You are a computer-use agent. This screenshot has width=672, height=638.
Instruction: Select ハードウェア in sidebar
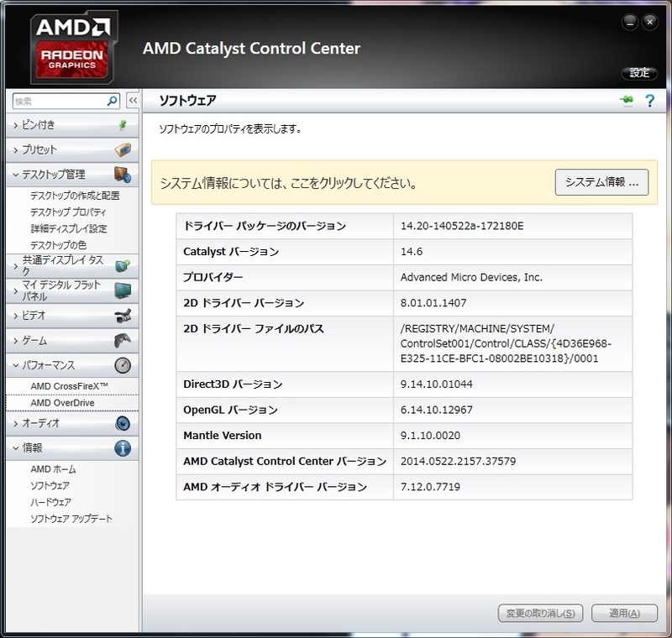tap(50, 502)
